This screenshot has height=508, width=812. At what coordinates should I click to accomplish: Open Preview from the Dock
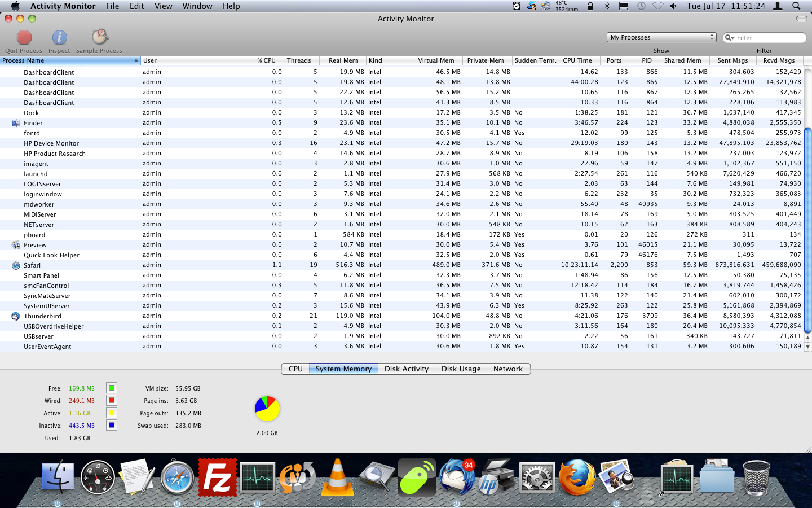[617, 478]
